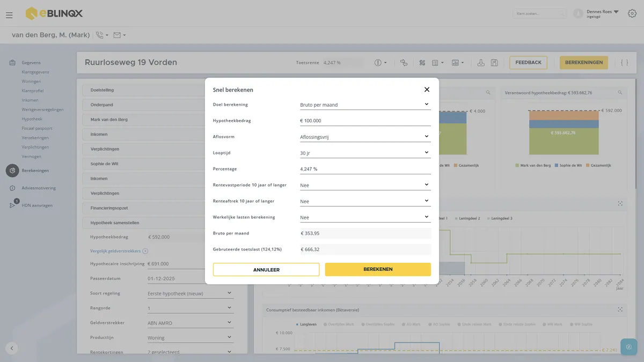Screen dimensions: 644x362
Task: Open the Feedback button
Action: [528, 63]
